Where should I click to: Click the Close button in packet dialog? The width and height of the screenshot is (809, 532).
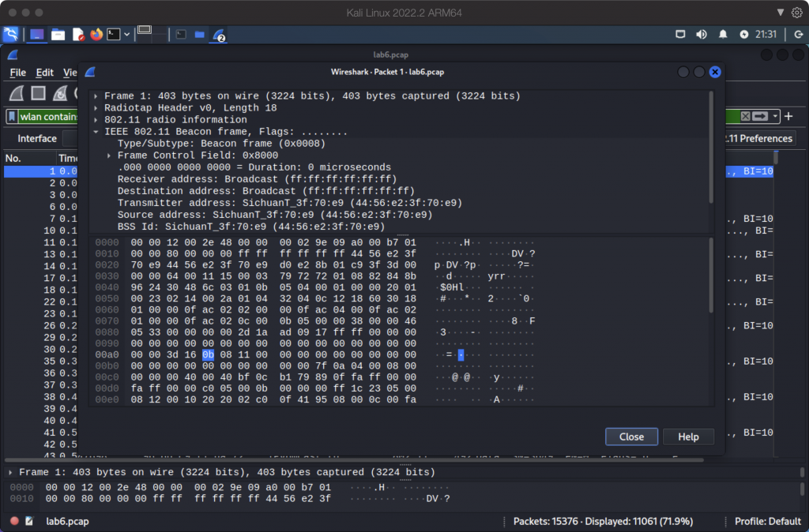click(x=631, y=436)
